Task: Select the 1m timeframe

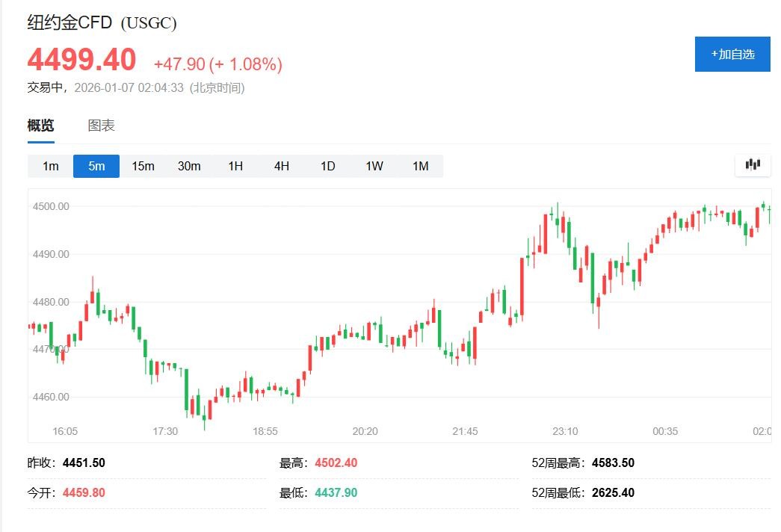Action: coord(50,166)
